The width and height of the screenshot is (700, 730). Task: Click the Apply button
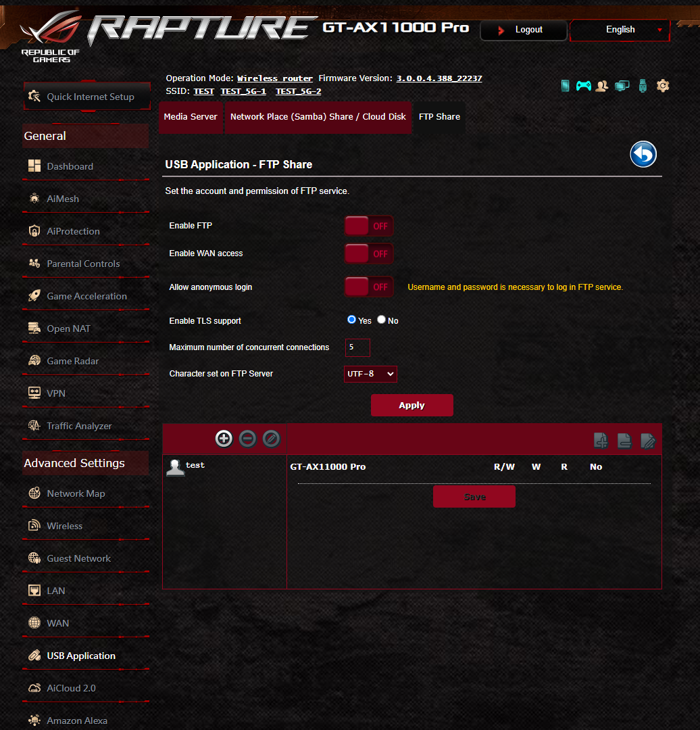click(x=412, y=405)
